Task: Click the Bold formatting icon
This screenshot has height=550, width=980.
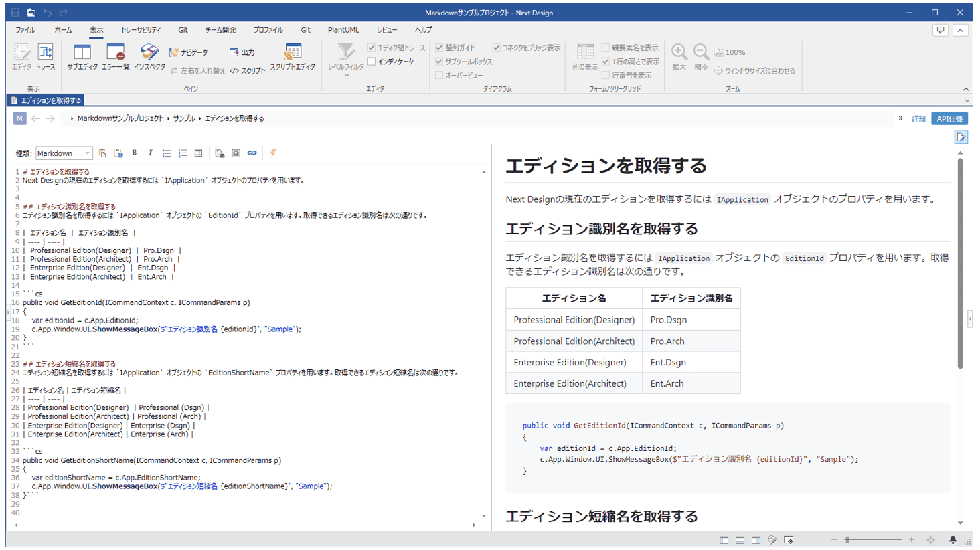Action: [135, 153]
